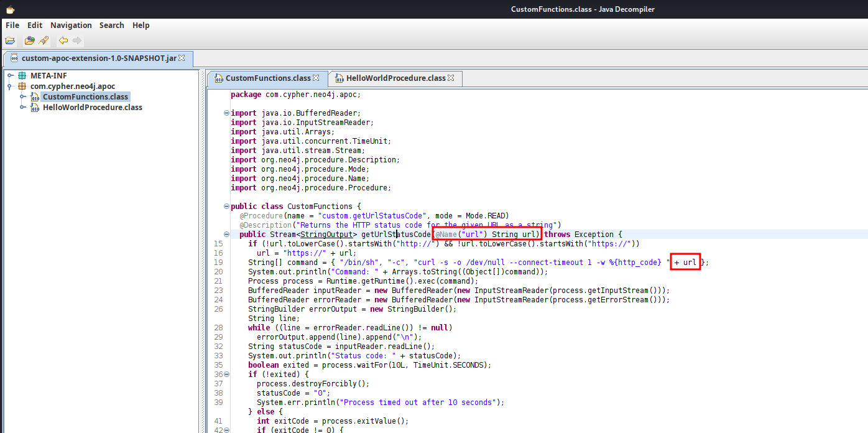This screenshot has height=433, width=868.
Task: Close the CustomFunctions.class editor tab
Action: coord(316,78)
